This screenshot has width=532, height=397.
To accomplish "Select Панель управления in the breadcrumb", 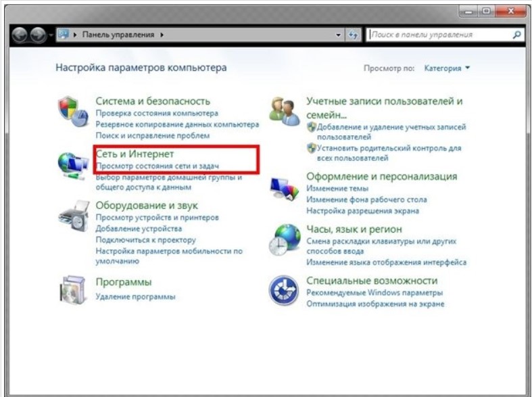I will pos(118,34).
